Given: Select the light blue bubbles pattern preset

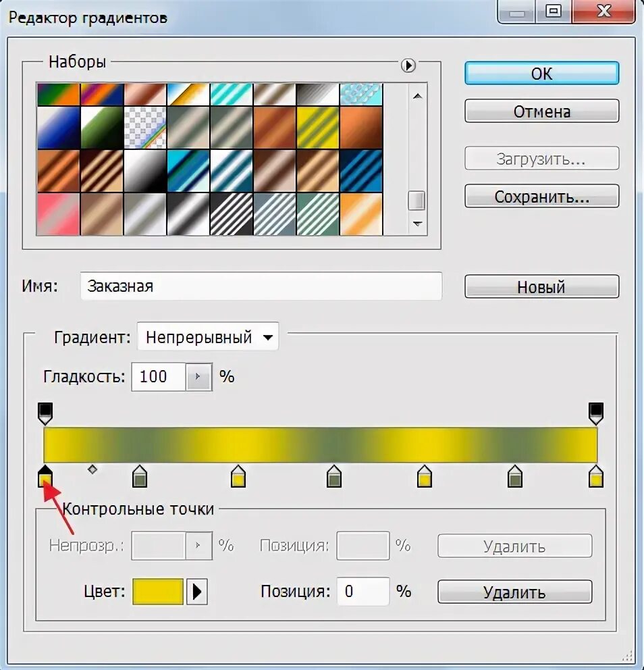Looking at the screenshot, I should coord(361,95).
